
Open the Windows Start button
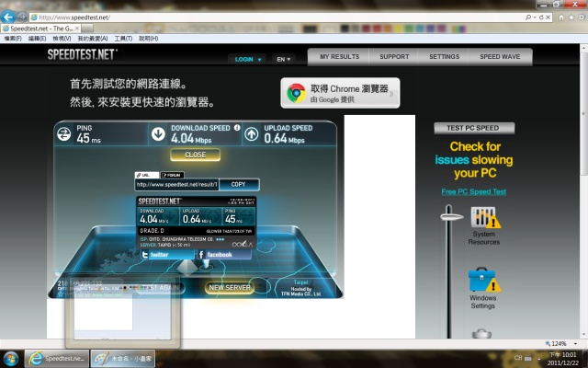[10, 359]
